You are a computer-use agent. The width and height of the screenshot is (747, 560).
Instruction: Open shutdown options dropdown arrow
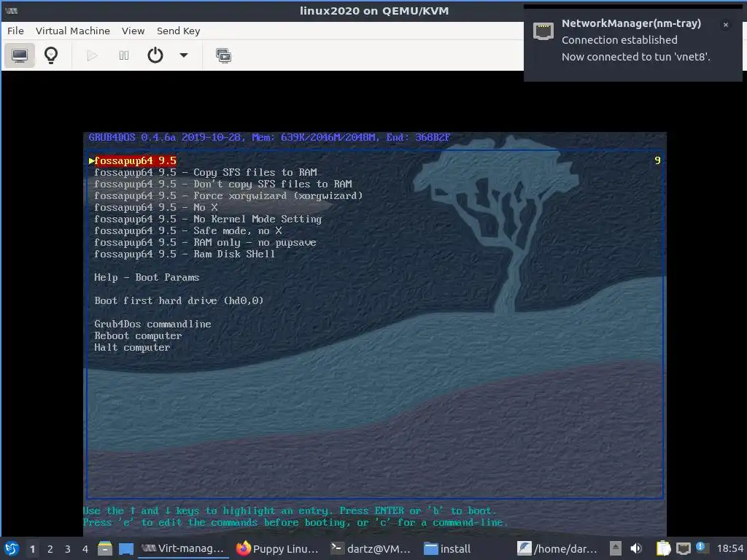coord(183,55)
